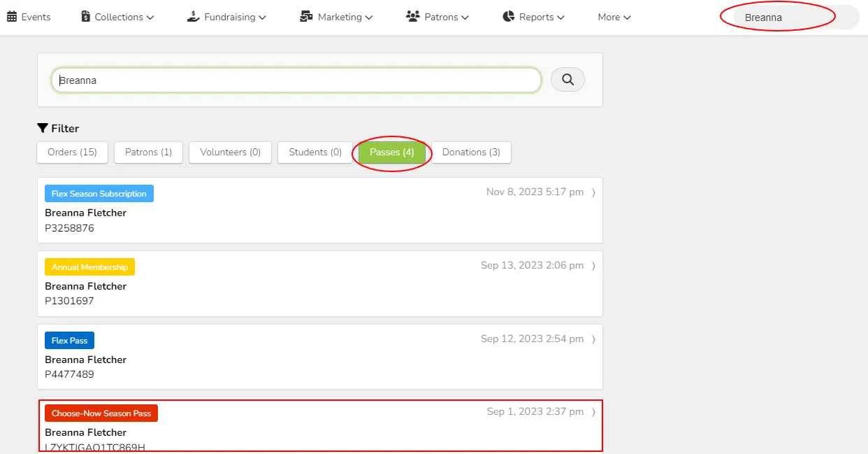The width and height of the screenshot is (868, 454).
Task: Click Breanna Fletcher under Flex Season Subscription
Action: point(86,213)
